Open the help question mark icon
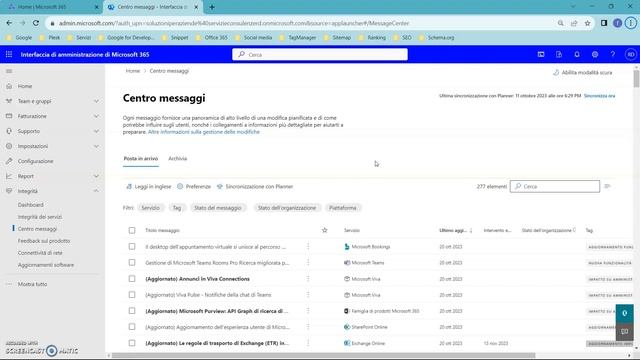 pos(613,54)
